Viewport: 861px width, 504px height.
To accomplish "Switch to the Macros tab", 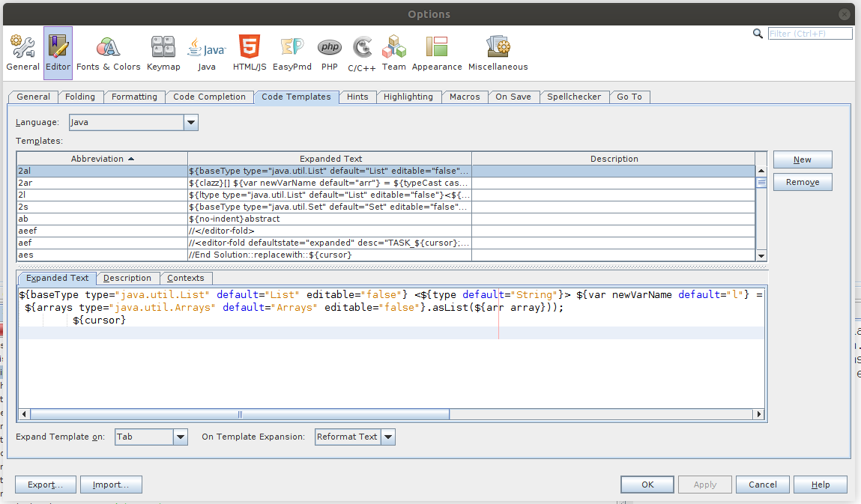I will pos(465,97).
